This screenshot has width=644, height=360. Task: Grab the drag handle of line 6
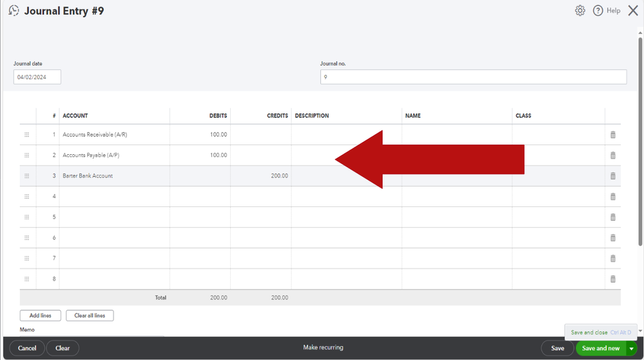click(26, 237)
